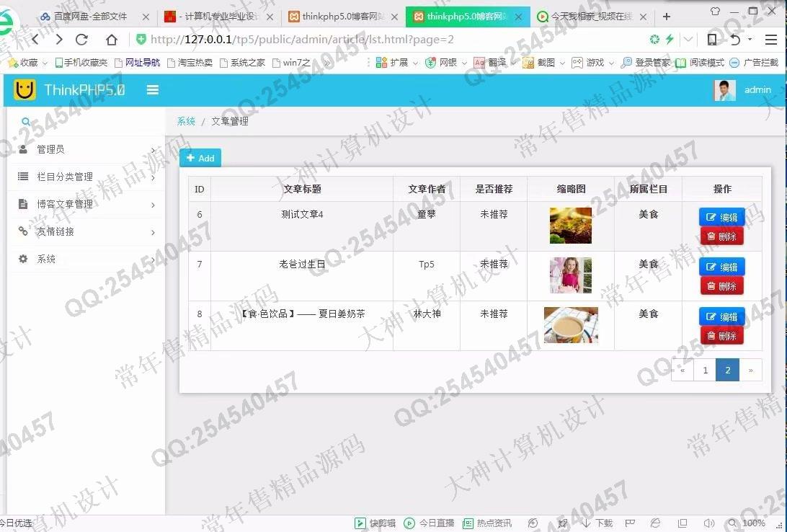The image size is (787, 532).
Task: Open 登录管家 login manager
Action: tap(646, 63)
